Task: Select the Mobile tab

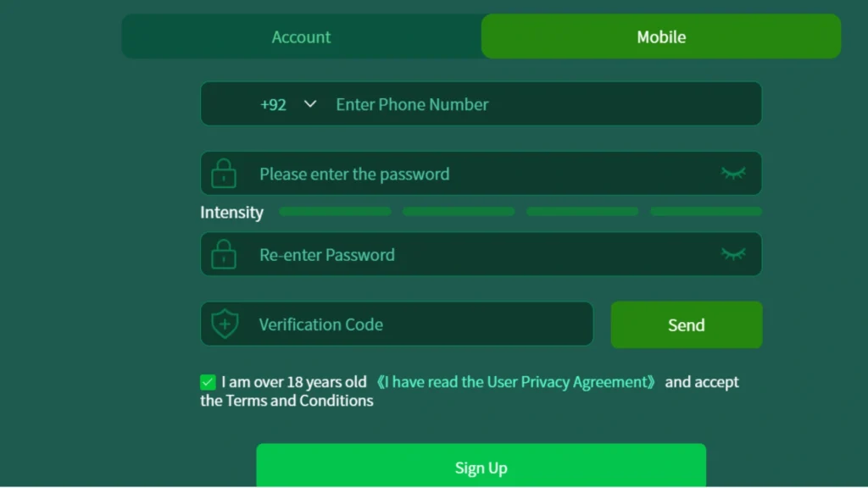Action: coord(661,36)
